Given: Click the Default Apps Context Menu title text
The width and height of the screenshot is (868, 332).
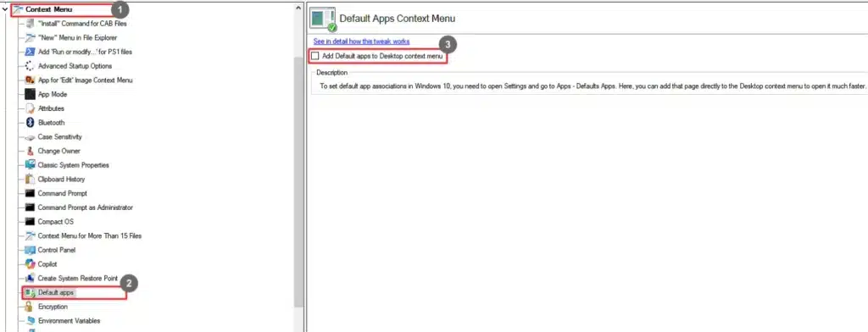Looking at the screenshot, I should click(397, 19).
